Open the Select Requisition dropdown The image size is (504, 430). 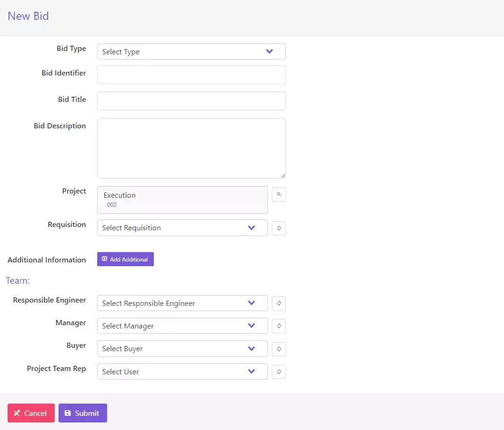(182, 228)
